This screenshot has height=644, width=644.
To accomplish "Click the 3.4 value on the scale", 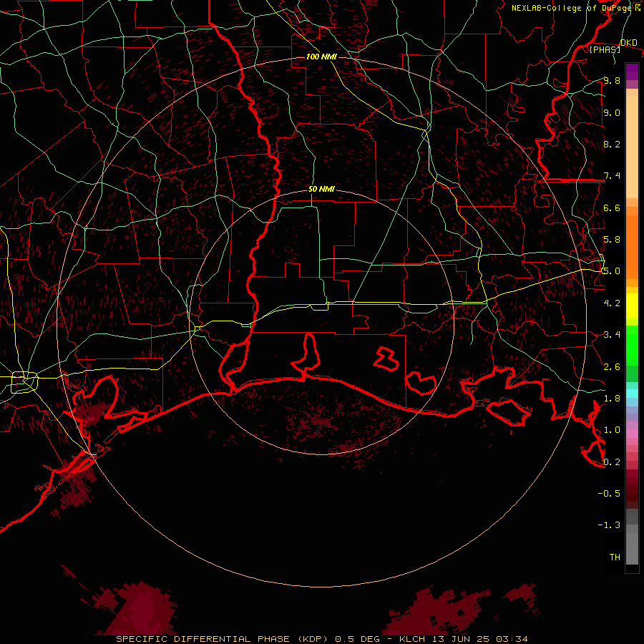I will pos(612,335).
